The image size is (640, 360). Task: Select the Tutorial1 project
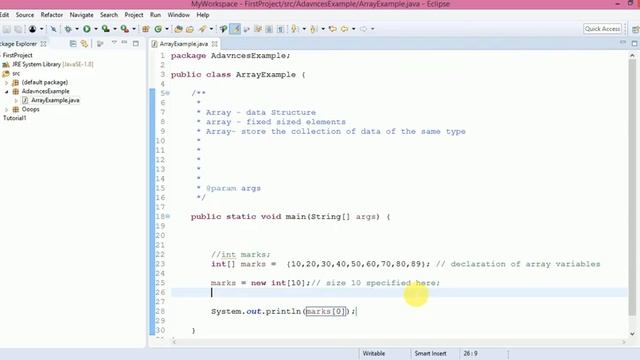coord(15,118)
